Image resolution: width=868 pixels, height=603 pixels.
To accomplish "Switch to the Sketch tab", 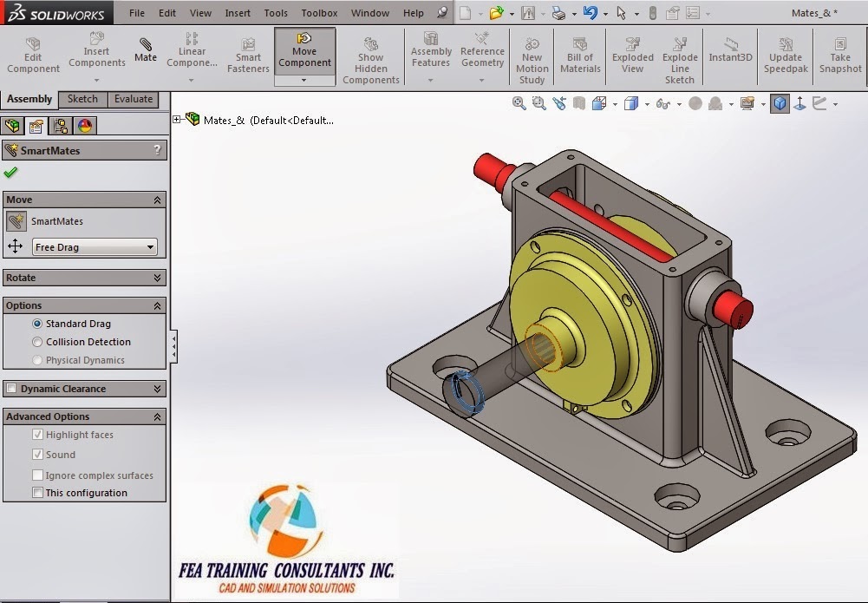I will tap(82, 99).
